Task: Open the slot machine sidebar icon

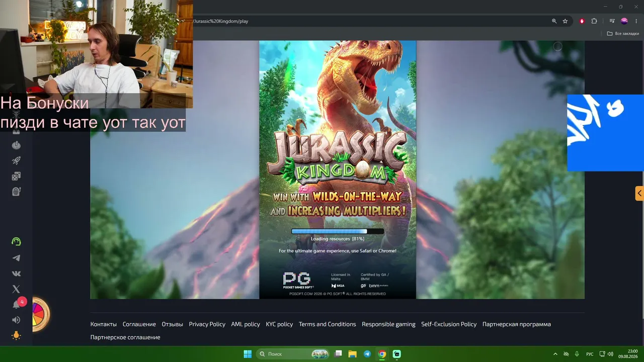Action: click(x=16, y=192)
